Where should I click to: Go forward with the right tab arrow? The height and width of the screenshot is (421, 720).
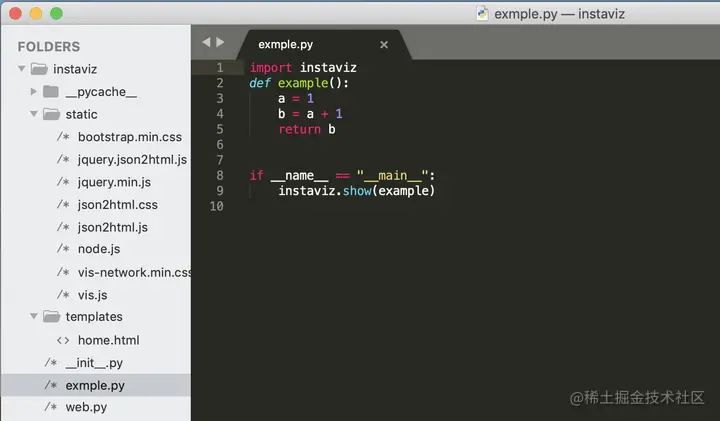(220, 42)
